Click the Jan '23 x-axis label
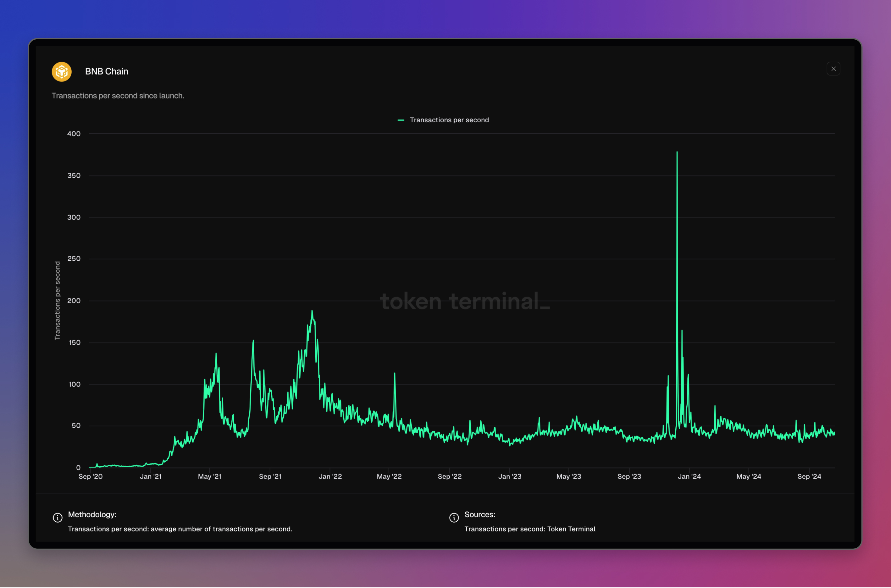 (x=510, y=477)
